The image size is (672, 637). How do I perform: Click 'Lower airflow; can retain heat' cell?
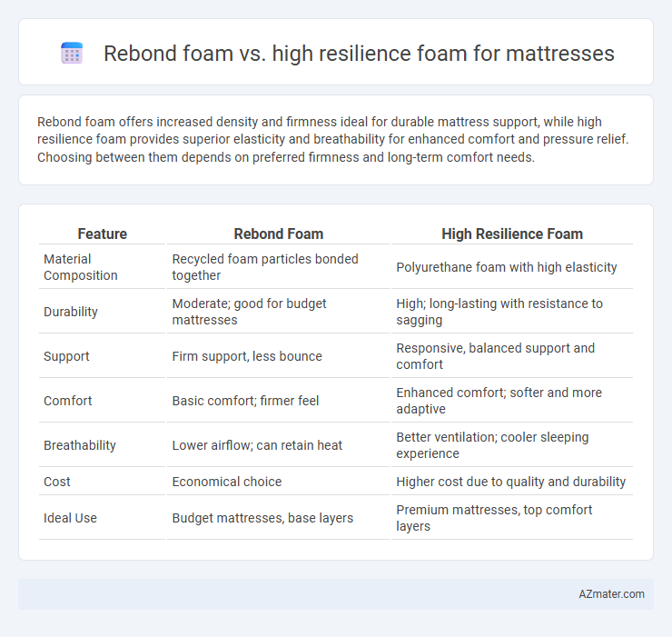257,445
